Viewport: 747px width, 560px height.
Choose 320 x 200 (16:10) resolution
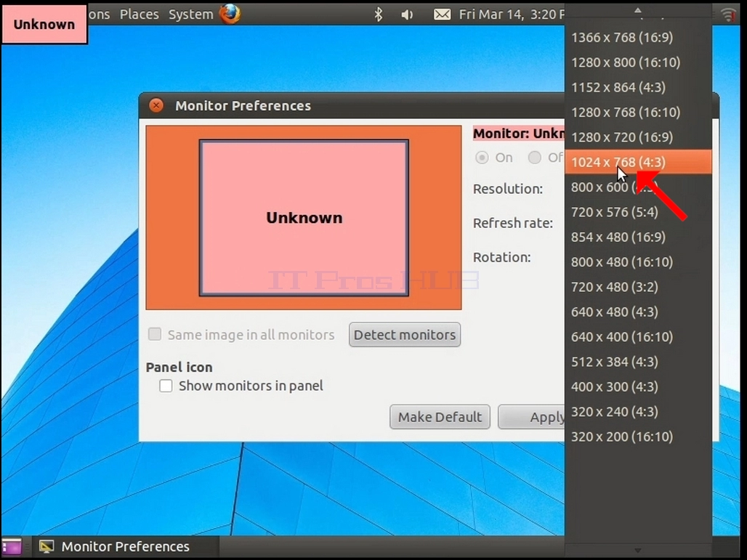[x=638, y=437]
